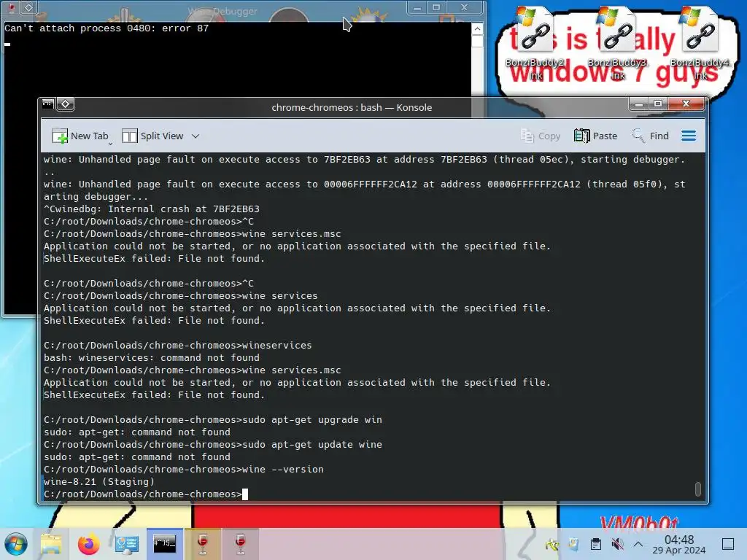The height and width of the screenshot is (560, 747).
Task: Click 'sudo apt-get upgrade win' command line
Action: [213, 419]
